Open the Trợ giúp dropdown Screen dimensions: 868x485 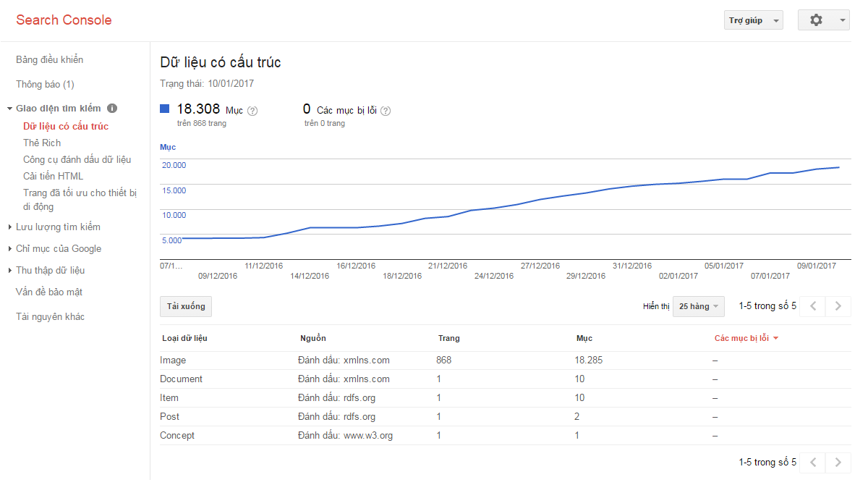pos(753,20)
